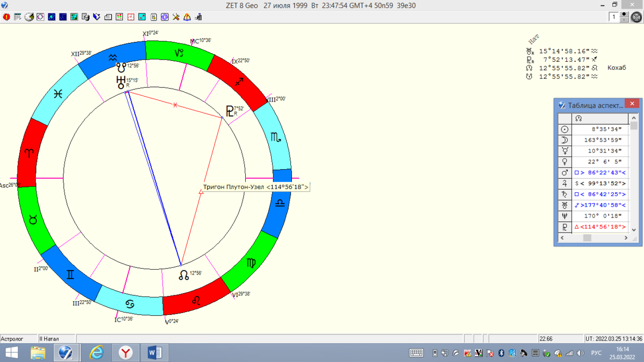This screenshot has width=644, height=362.
Task: Open the ephemeris table toolbar icon
Action: tap(18, 17)
